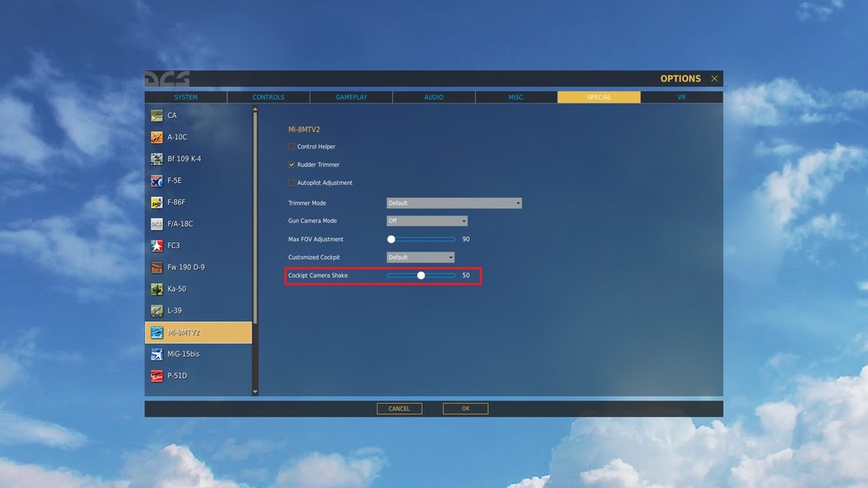
Task: Go to the GAMEPLAY tab
Action: coord(351,97)
